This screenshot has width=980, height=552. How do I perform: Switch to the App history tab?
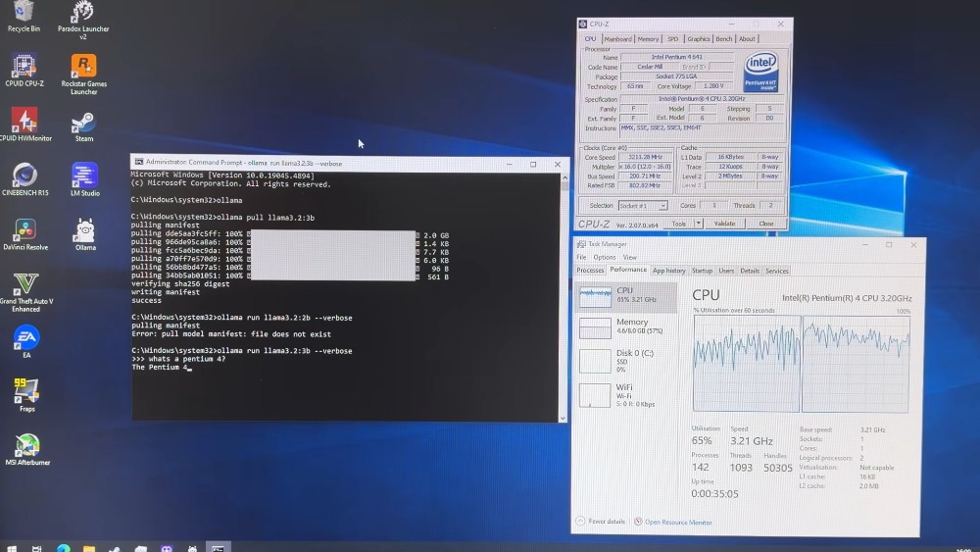668,271
